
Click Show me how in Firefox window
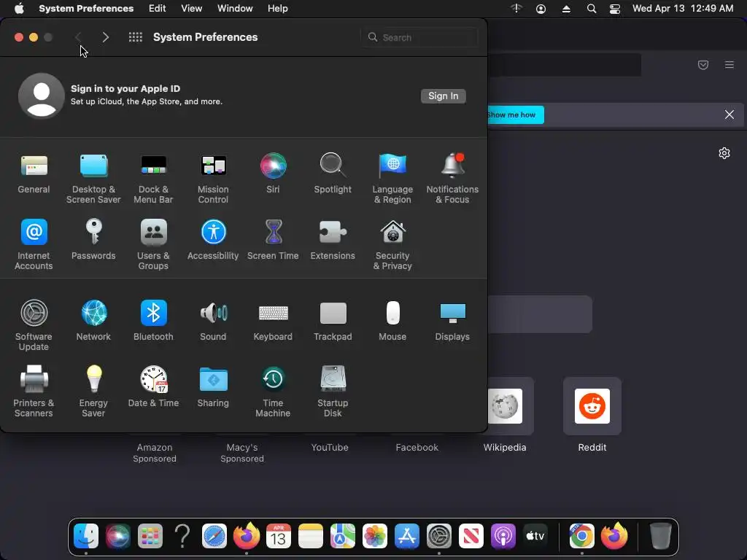(x=515, y=114)
